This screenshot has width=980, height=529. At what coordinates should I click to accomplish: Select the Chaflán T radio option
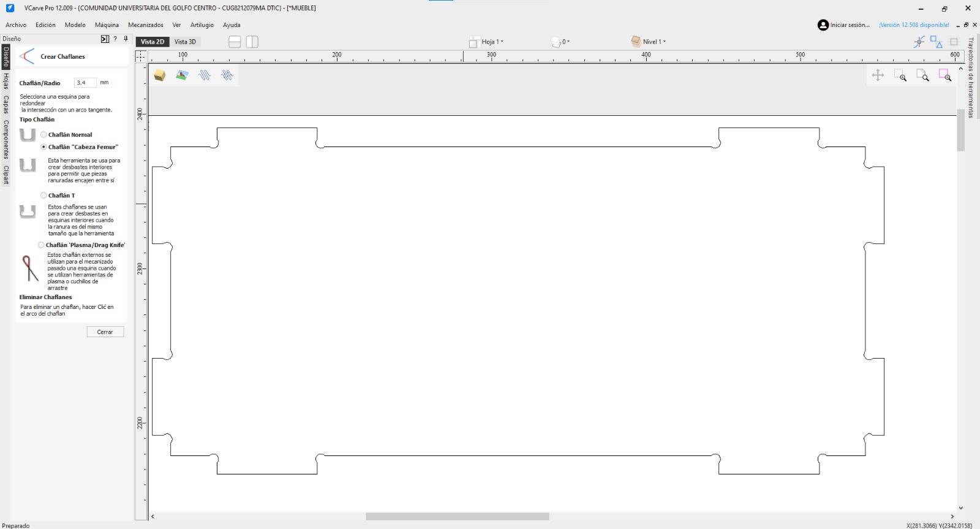43,196
